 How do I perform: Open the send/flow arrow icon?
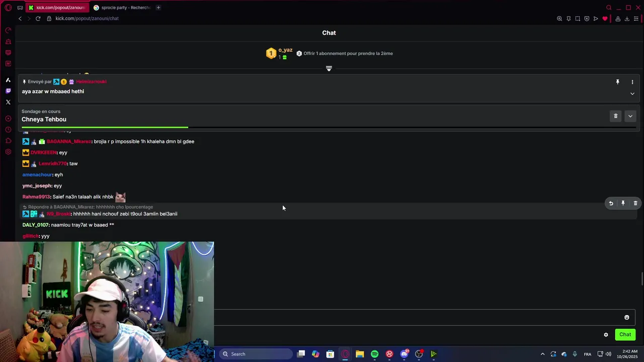(596, 19)
